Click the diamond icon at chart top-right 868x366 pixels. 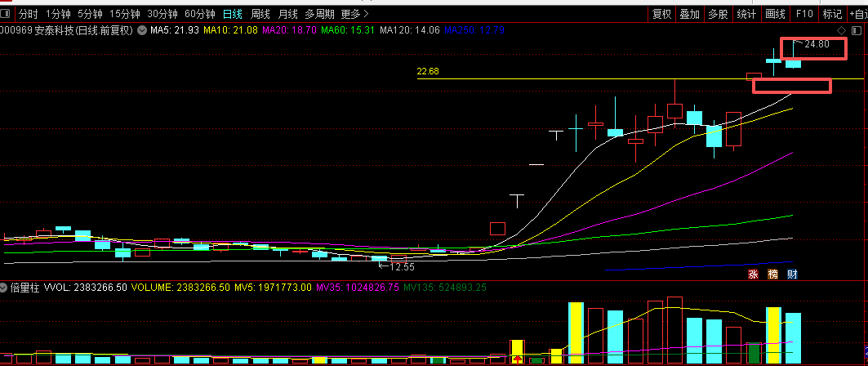coord(842,30)
